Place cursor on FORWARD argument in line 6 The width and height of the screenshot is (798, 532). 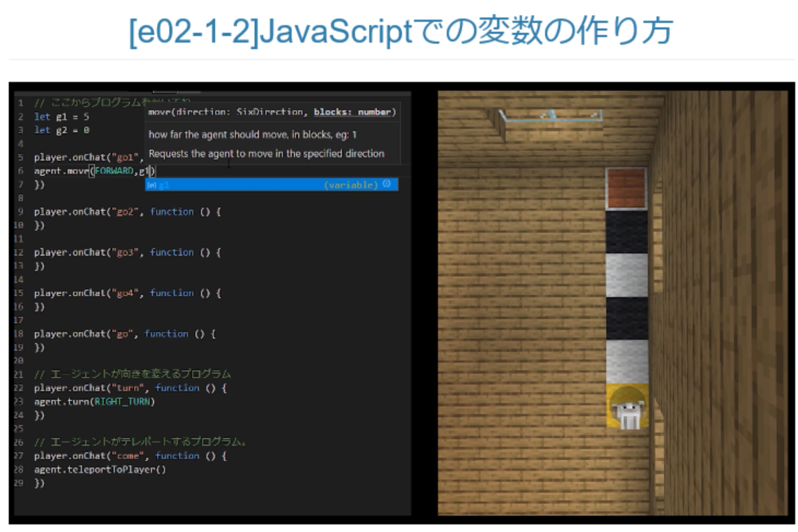[114, 171]
